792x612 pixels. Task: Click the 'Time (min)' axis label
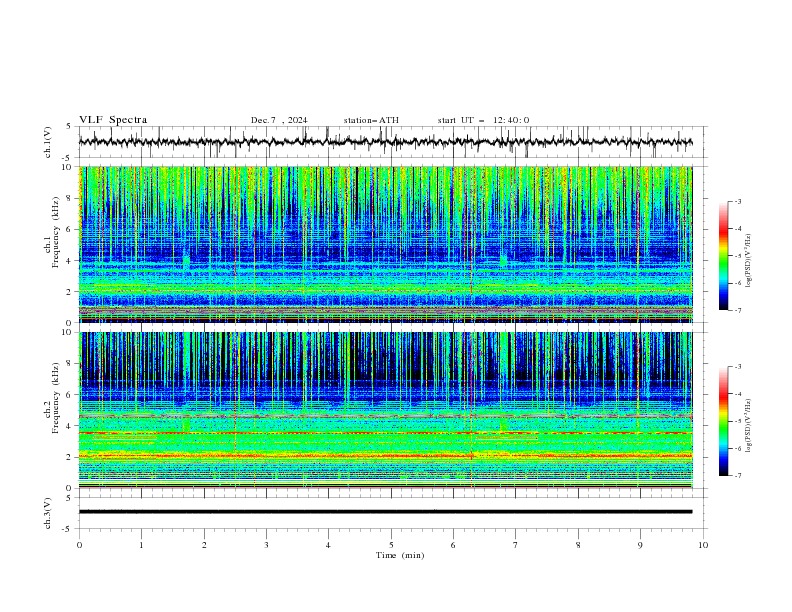(400, 555)
